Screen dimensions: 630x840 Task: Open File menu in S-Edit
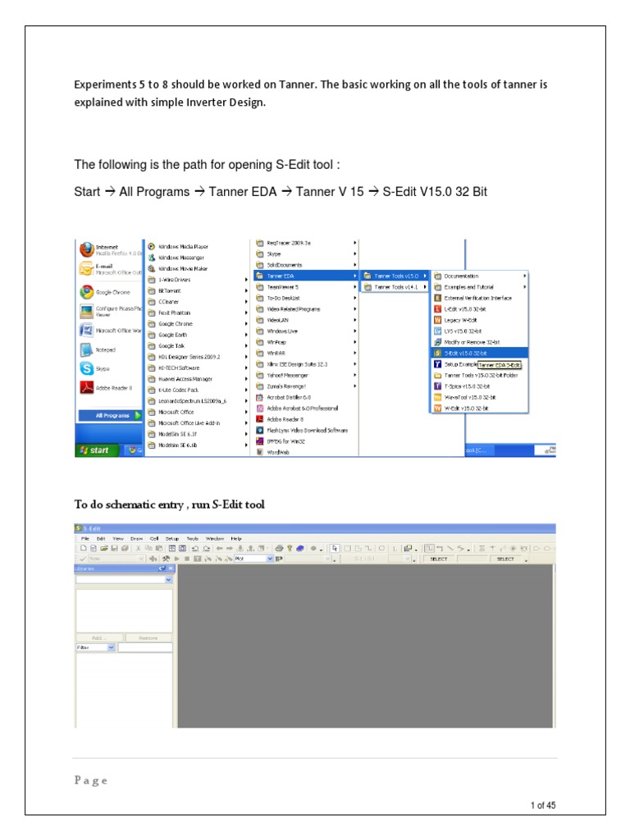(x=85, y=538)
